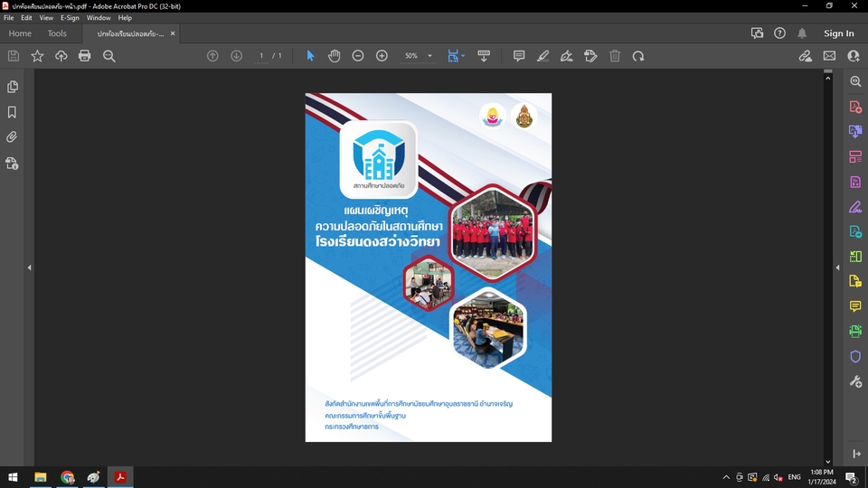Open the Help menu
This screenshot has width=868, height=488.
click(125, 18)
